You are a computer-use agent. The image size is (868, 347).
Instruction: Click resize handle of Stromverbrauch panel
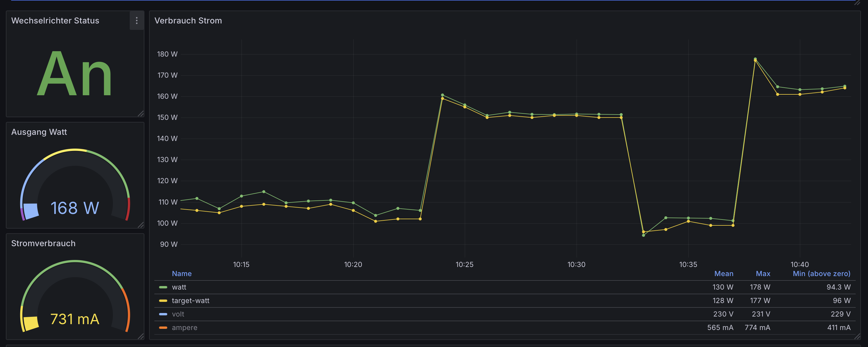tap(141, 336)
